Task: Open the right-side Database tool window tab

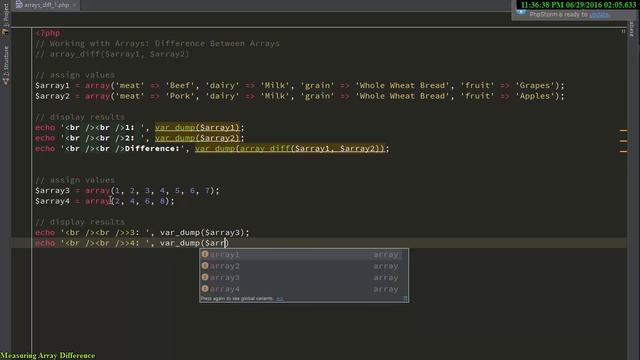Action: click(632, 29)
